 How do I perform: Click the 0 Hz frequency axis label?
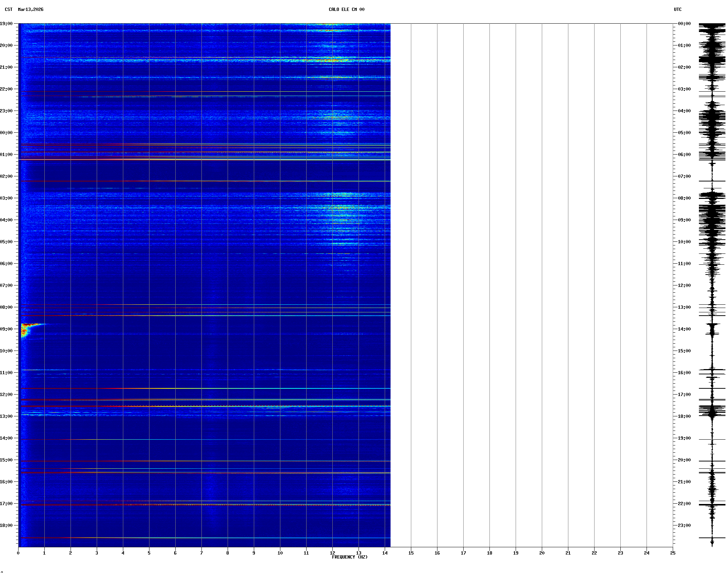[18, 553]
